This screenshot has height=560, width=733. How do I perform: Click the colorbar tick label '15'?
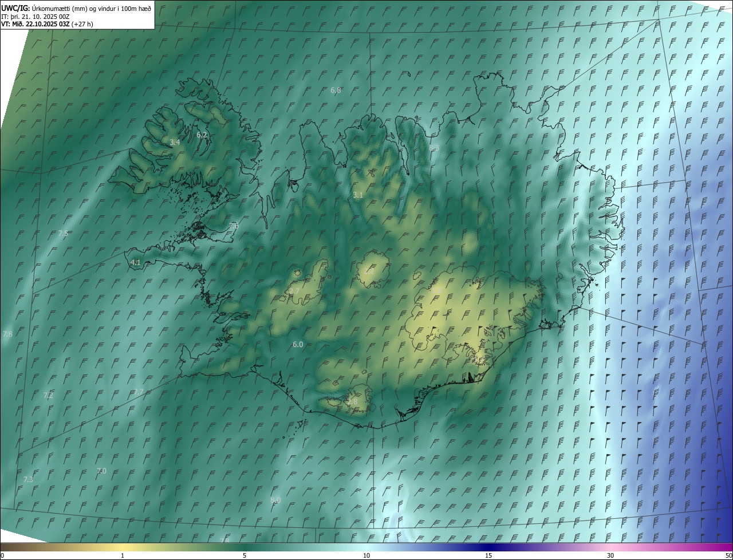tap(488, 556)
